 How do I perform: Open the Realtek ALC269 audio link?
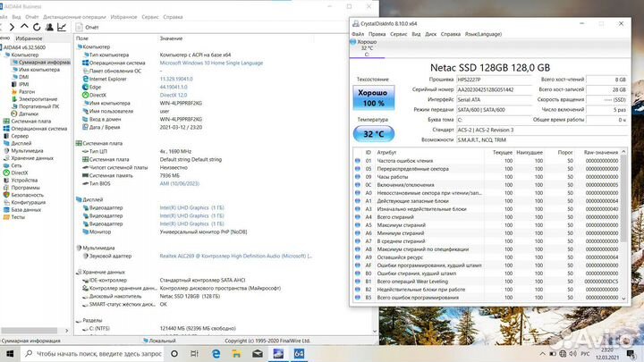click(x=236, y=256)
